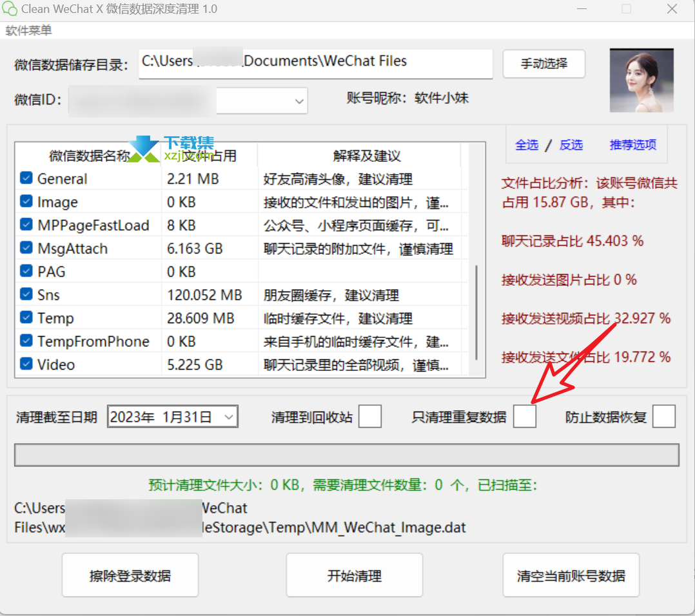Enable 防止数据恢复 option
The width and height of the screenshot is (695, 616).
click(x=664, y=416)
